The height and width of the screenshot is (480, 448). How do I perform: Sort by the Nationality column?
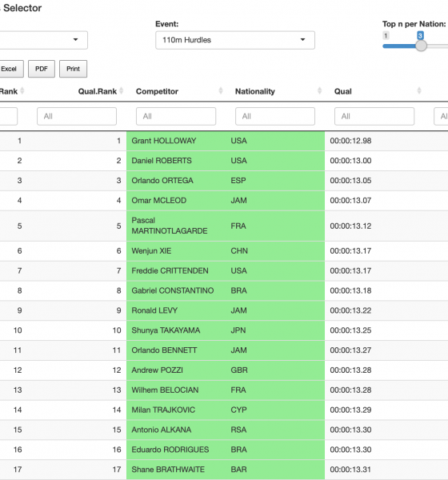click(255, 91)
